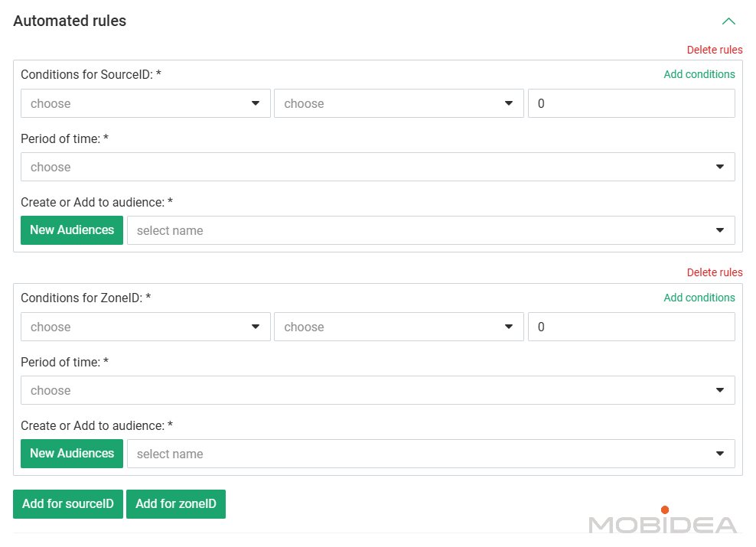Click Add for zoneID button
This screenshot has width=756, height=547.
pyautogui.click(x=176, y=504)
